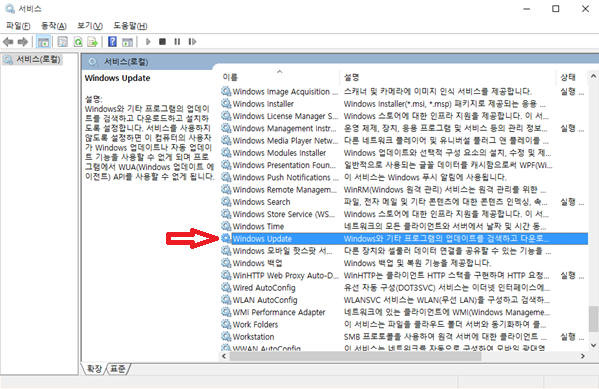The width and height of the screenshot is (599, 389).
Task: Click the Windows Update title in description pane
Action: [117, 78]
